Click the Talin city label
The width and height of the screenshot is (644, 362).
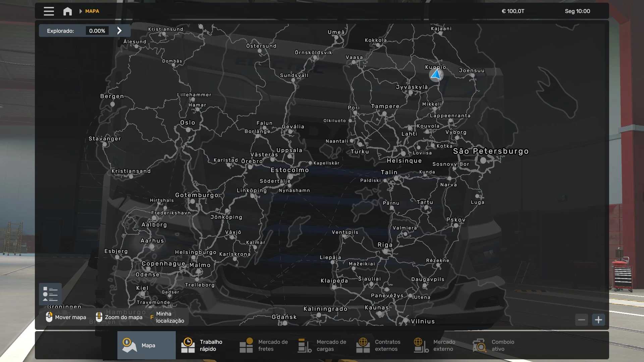[x=389, y=172]
